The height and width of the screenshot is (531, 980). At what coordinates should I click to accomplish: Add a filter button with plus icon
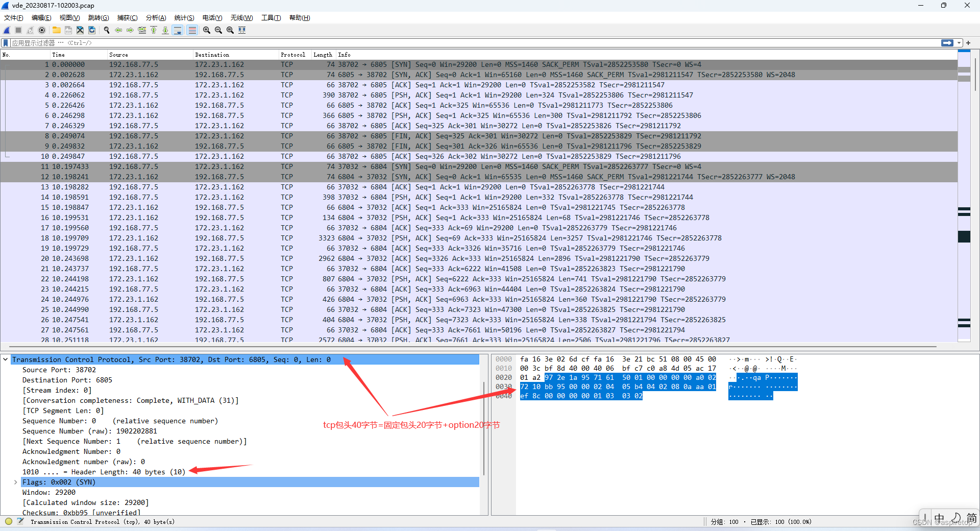tap(968, 43)
